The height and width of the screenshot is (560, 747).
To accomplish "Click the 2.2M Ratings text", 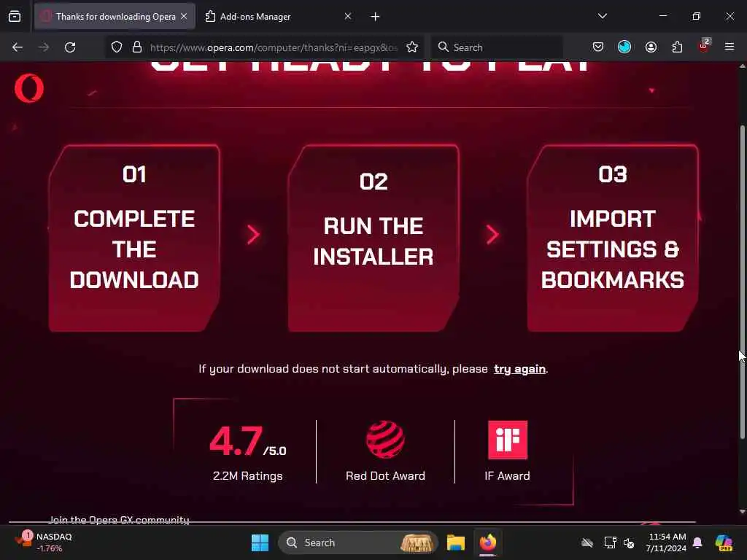I will [248, 475].
